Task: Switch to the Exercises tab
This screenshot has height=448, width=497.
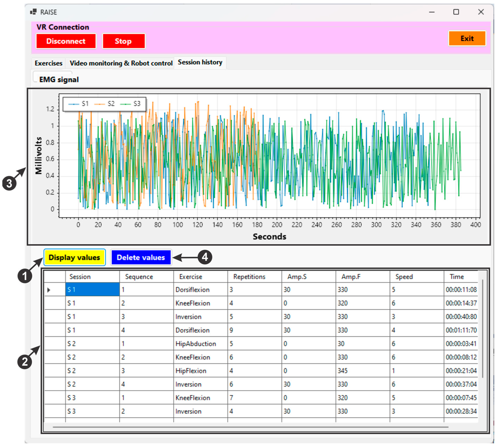Action: [x=48, y=63]
